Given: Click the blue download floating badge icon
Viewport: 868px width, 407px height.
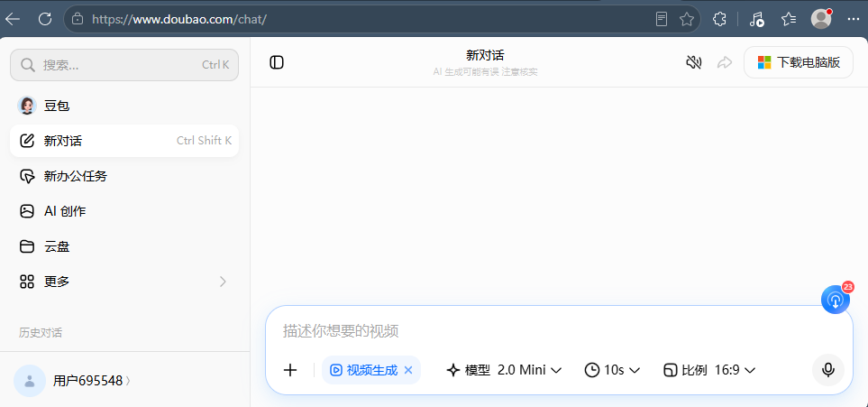Looking at the screenshot, I should [x=836, y=300].
